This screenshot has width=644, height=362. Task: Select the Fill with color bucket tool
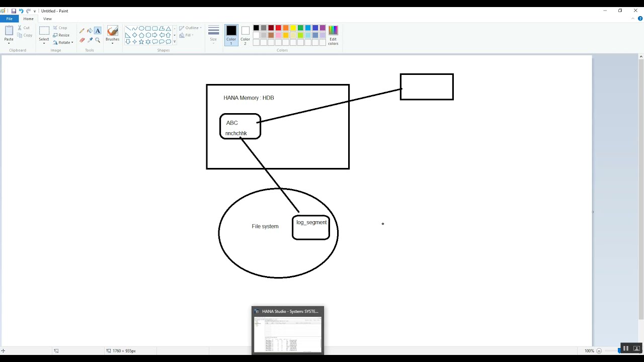click(x=90, y=31)
